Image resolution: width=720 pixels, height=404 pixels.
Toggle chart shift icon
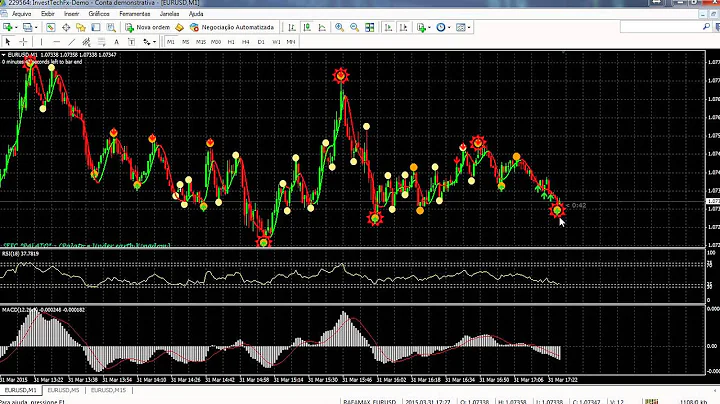[x=403, y=28]
